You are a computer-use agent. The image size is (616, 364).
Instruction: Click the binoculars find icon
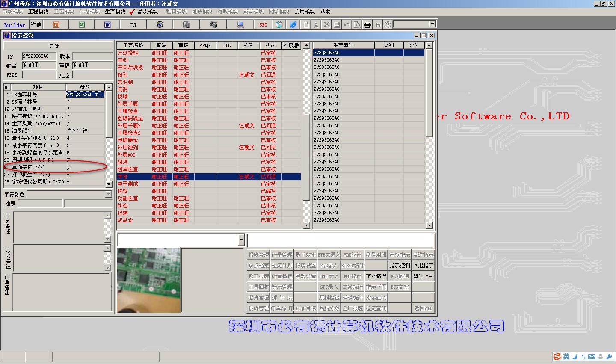(x=378, y=25)
